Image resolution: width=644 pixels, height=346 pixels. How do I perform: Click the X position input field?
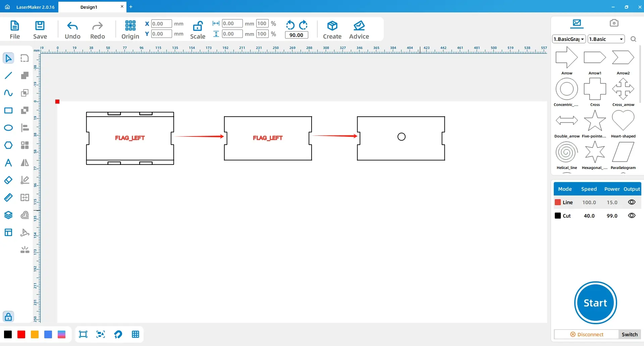tap(162, 24)
